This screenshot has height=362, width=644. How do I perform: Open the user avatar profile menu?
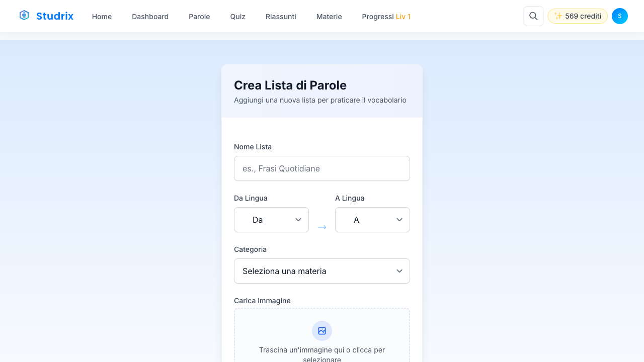[x=619, y=16]
